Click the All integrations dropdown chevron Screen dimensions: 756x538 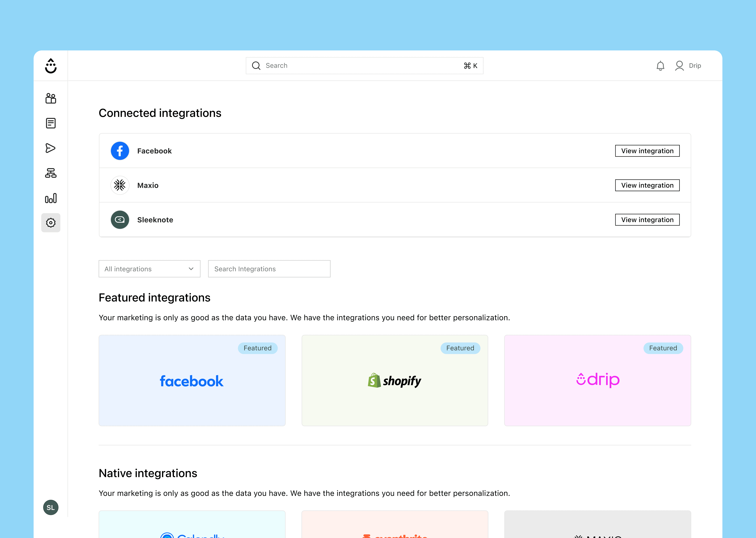(191, 269)
